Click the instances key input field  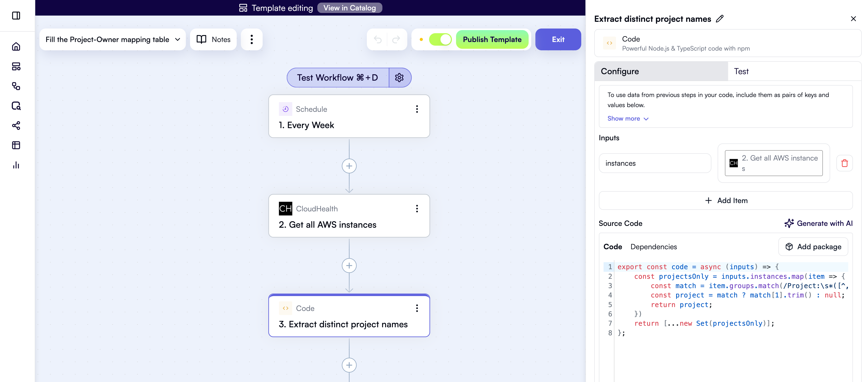[655, 163]
